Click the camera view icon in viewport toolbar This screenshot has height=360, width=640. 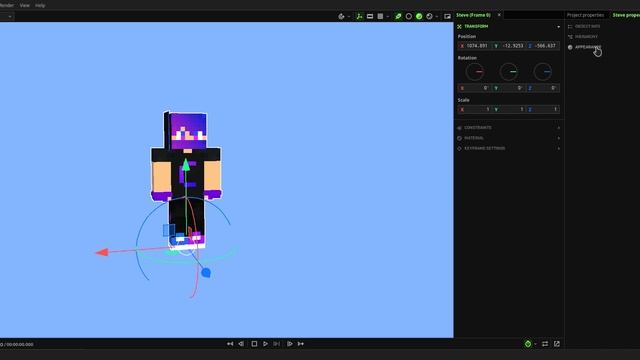point(341,16)
